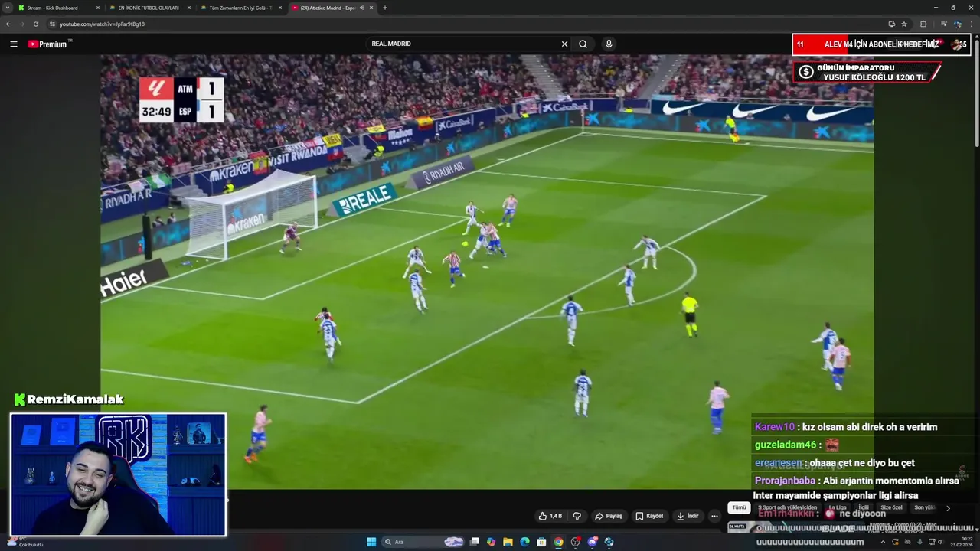The height and width of the screenshot is (551, 980).
Task: Select the Size özel chip
Action: 891,507
